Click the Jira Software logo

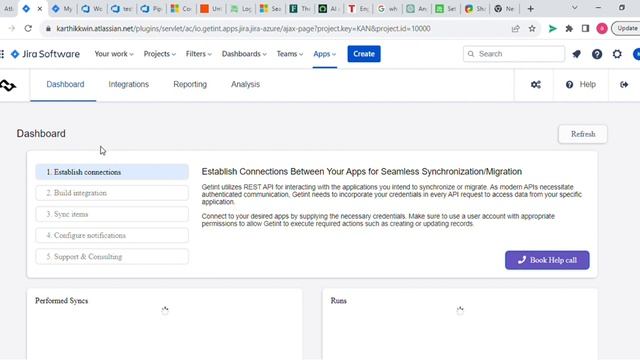pos(45,54)
